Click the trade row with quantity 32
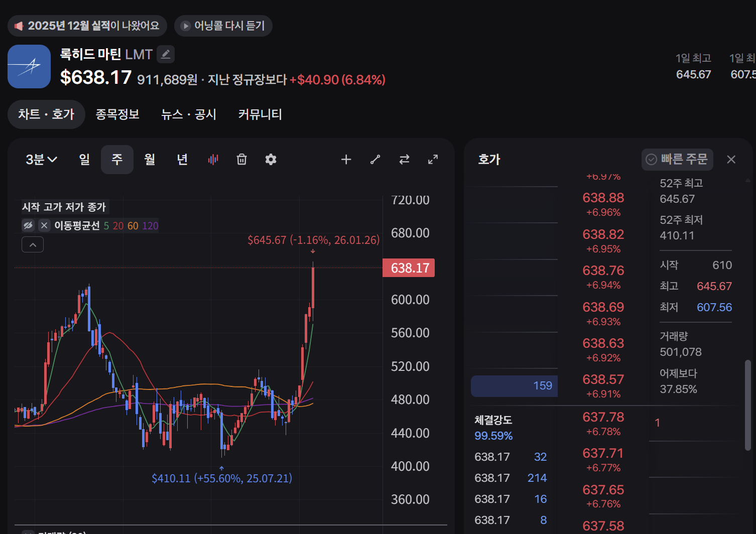This screenshot has height=534, width=756. (511, 457)
